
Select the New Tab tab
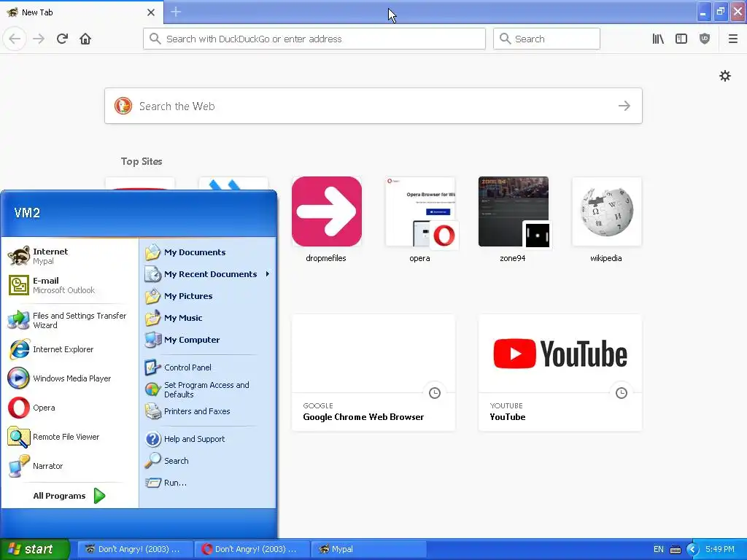pyautogui.click(x=81, y=12)
